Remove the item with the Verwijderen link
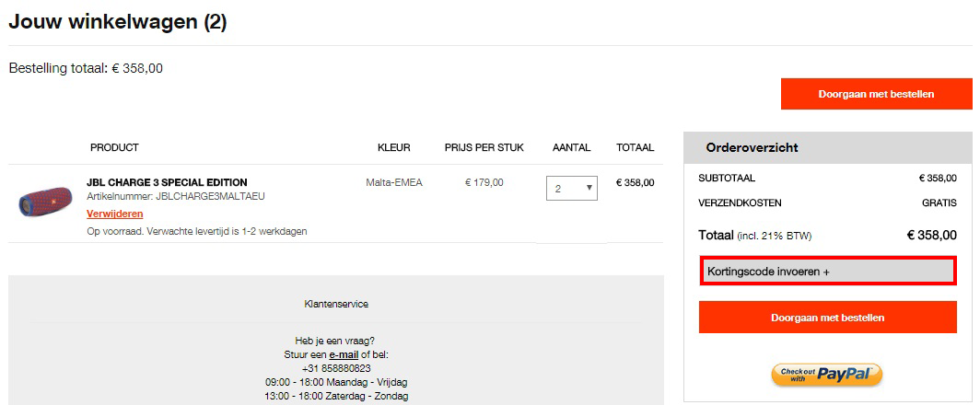The height and width of the screenshot is (405, 980). tap(114, 214)
